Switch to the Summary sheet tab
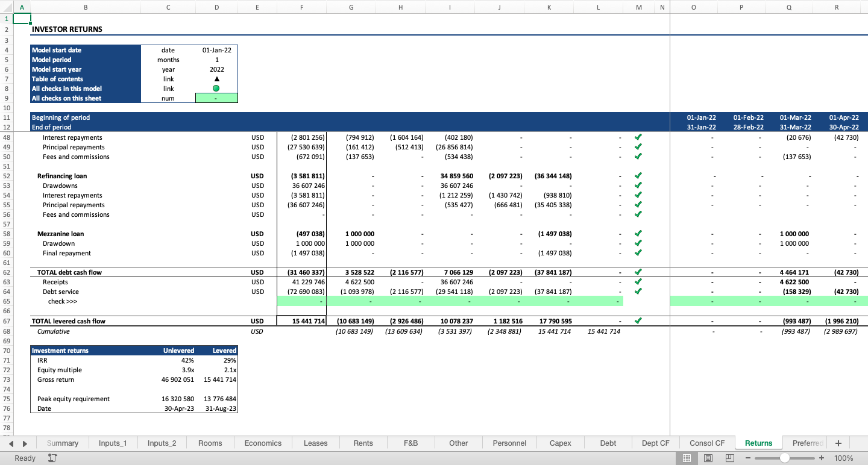 tap(62, 443)
